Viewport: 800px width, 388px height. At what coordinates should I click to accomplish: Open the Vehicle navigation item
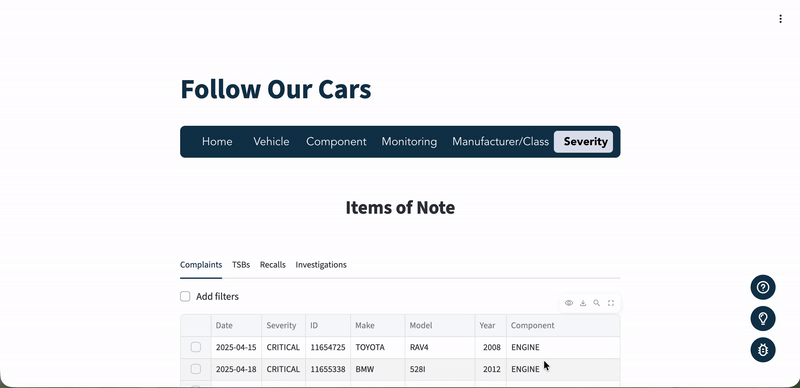(x=271, y=141)
